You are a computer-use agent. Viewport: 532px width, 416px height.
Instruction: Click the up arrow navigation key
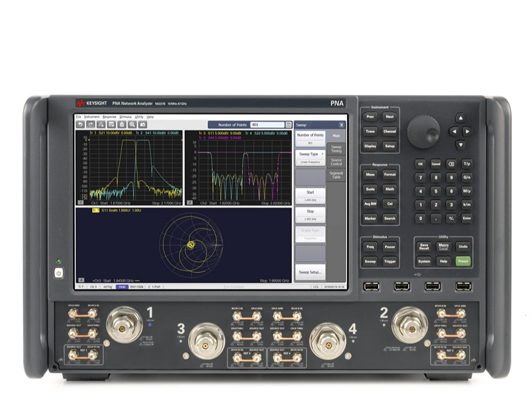click(460, 118)
